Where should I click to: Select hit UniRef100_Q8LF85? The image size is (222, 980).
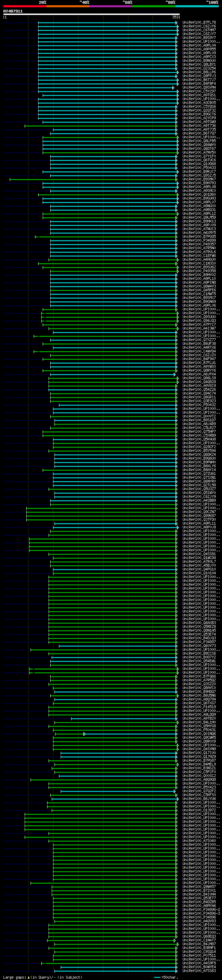coord(199,141)
